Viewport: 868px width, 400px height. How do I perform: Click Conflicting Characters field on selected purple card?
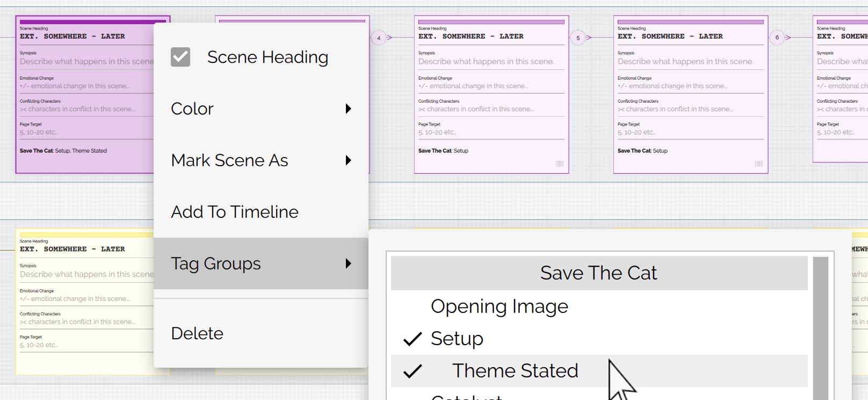(86, 109)
